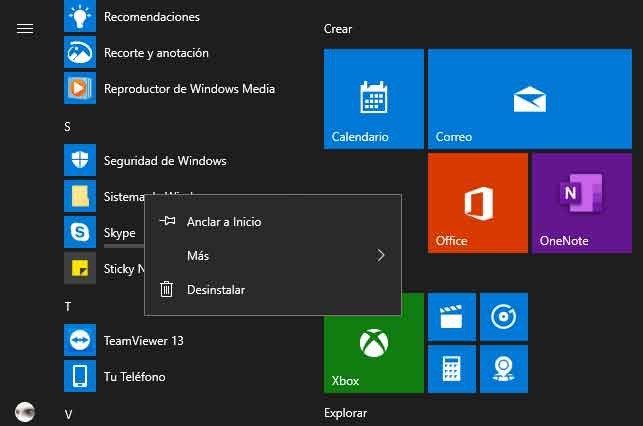Open the Calculator tile
This screenshot has height=426, width=643.
[x=452, y=369]
